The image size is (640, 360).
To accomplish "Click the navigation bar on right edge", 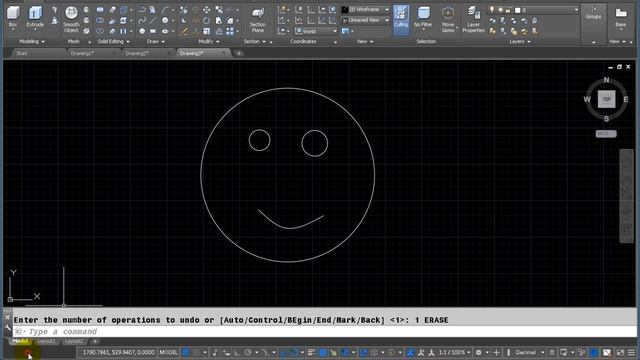I will click(627, 196).
